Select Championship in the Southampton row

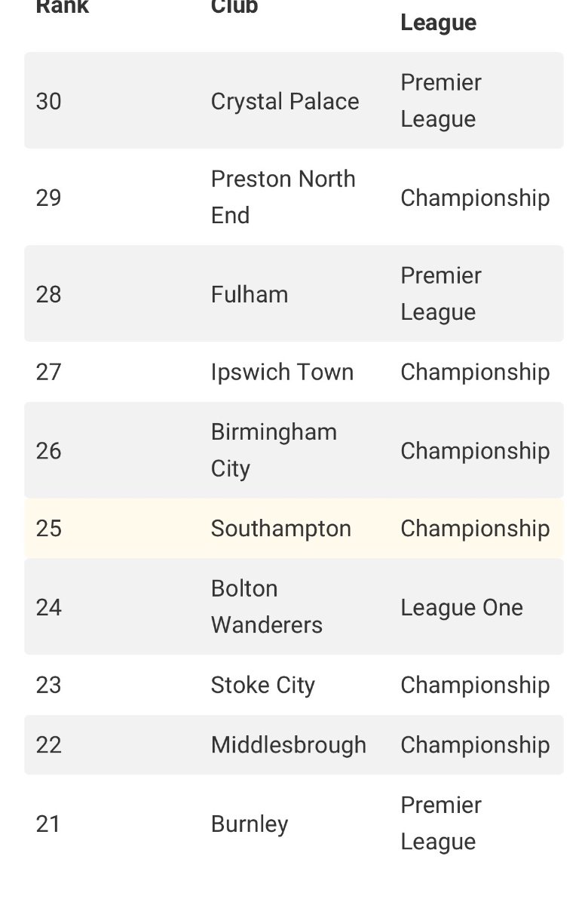[x=475, y=529]
